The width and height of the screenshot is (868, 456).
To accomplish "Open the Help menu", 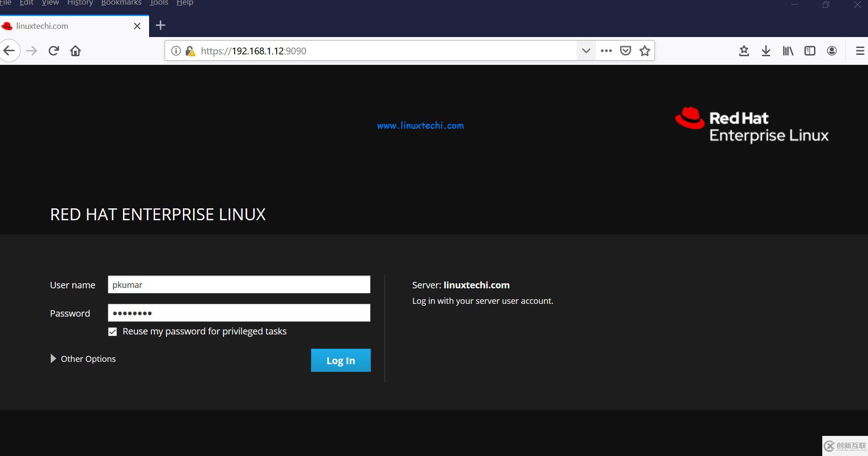I will point(185,3).
